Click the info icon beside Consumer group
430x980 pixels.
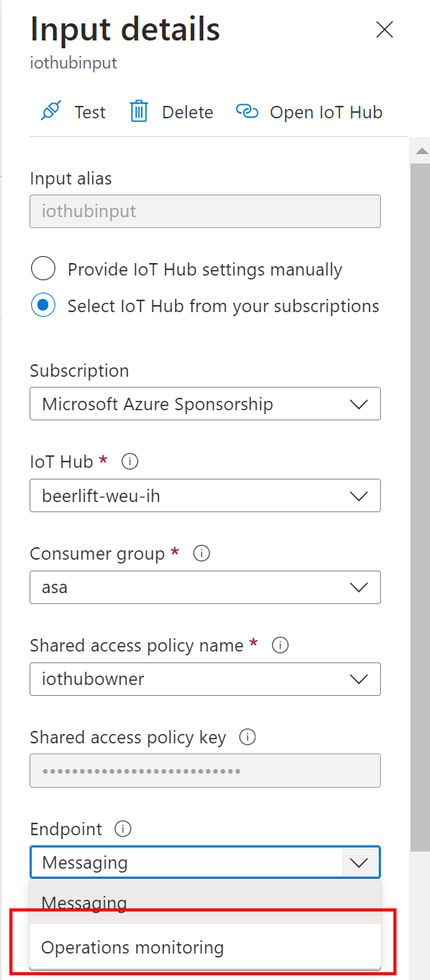click(201, 553)
